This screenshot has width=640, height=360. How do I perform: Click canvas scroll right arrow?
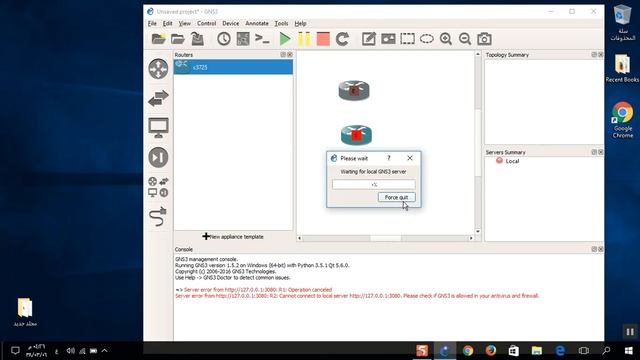471,238
